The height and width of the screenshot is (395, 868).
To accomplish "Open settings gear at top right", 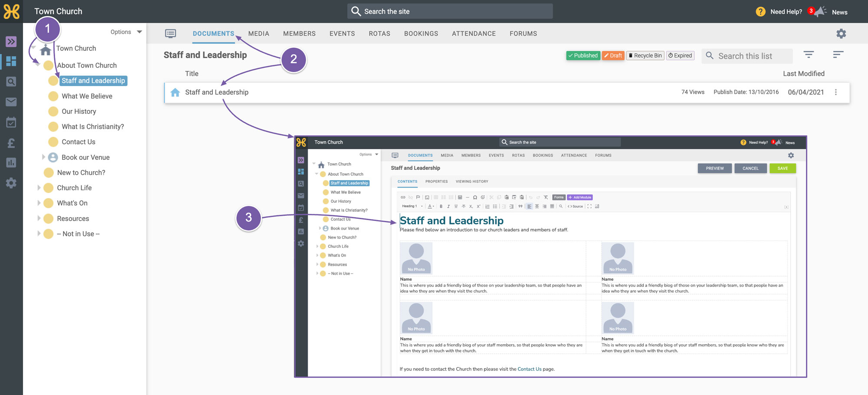I will click(841, 33).
